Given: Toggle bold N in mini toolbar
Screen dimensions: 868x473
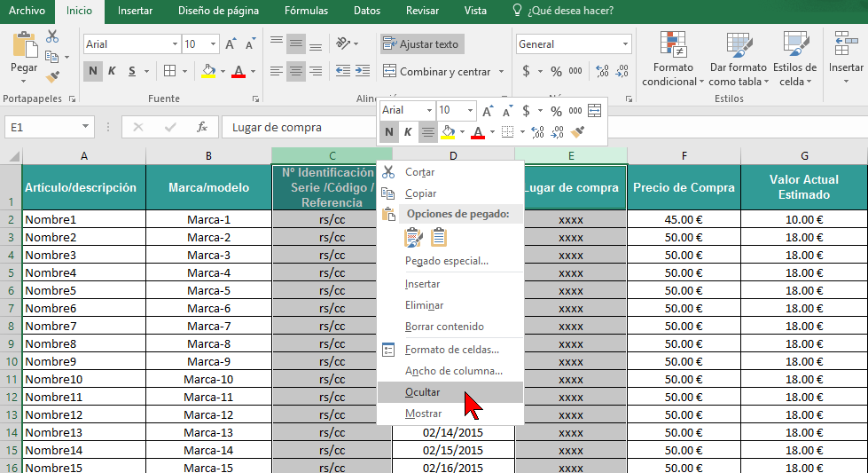Looking at the screenshot, I should tap(389, 132).
